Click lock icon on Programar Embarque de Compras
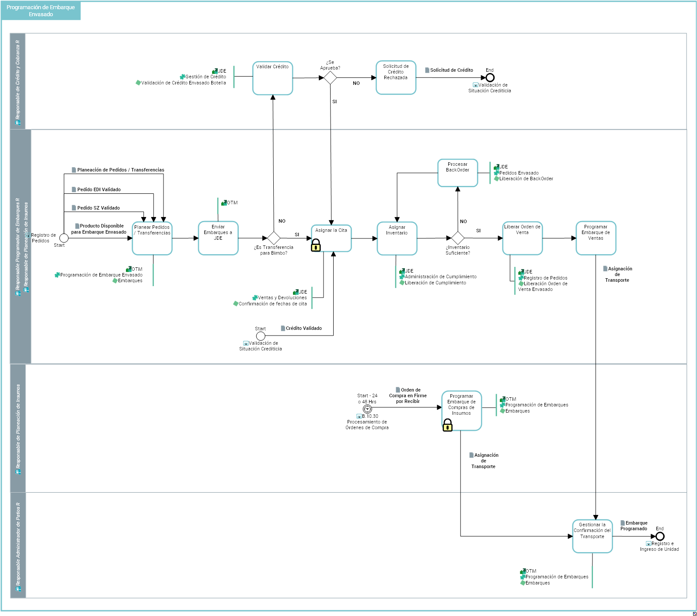The height and width of the screenshot is (616, 697). tap(447, 425)
